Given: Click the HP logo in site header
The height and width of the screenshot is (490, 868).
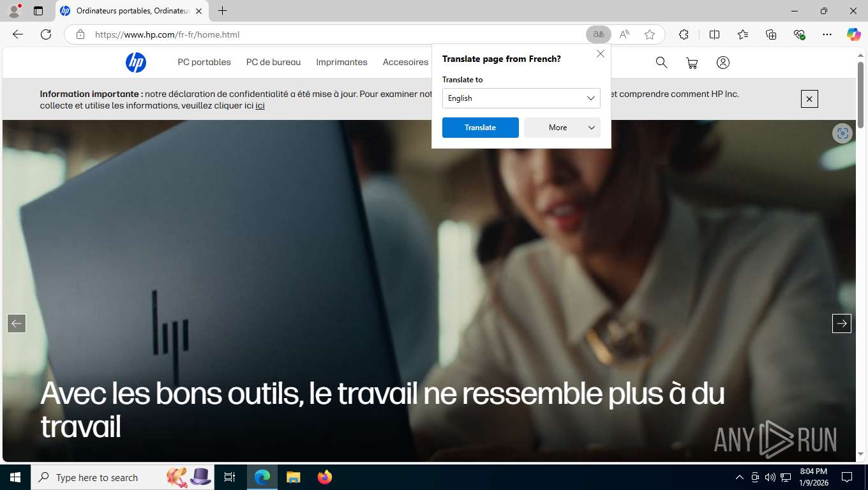Looking at the screenshot, I should [136, 63].
